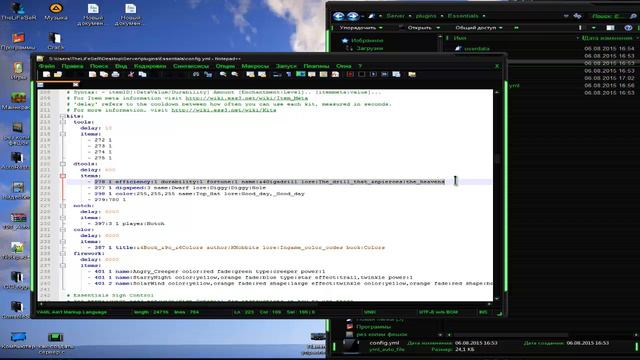640x360 pixels.
Task: Open the Опции menu in Notepad++
Action: [225, 66]
